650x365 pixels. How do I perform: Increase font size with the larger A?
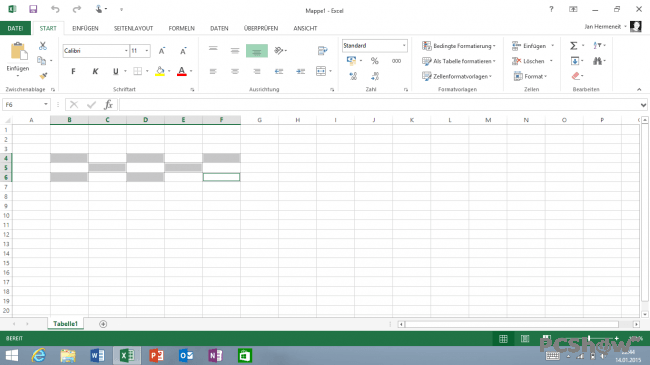coord(162,51)
